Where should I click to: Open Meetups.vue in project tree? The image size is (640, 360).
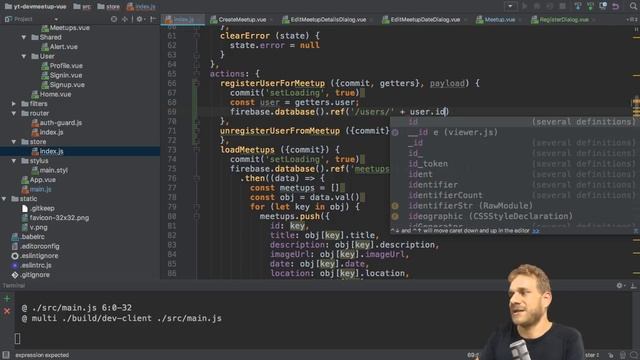tap(65, 28)
